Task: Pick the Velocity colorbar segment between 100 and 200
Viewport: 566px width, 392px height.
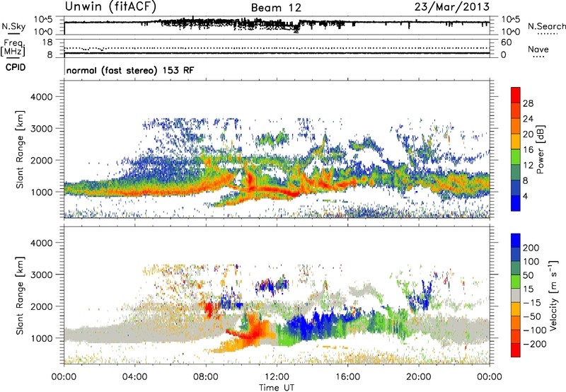Action: 516,255
